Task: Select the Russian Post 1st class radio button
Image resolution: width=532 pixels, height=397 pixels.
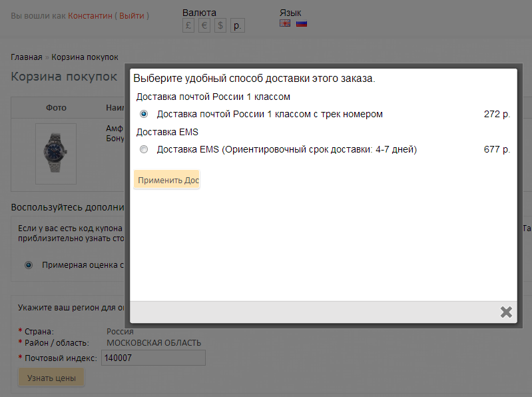Action: click(x=144, y=114)
